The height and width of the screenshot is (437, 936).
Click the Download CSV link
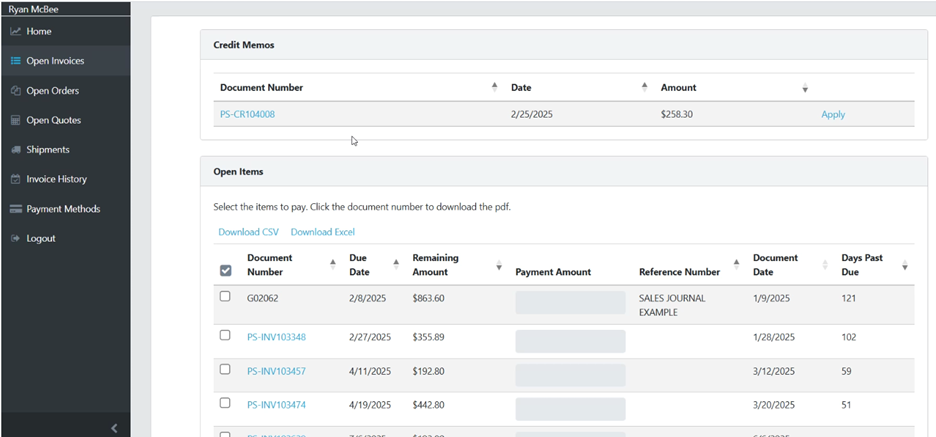coord(248,232)
